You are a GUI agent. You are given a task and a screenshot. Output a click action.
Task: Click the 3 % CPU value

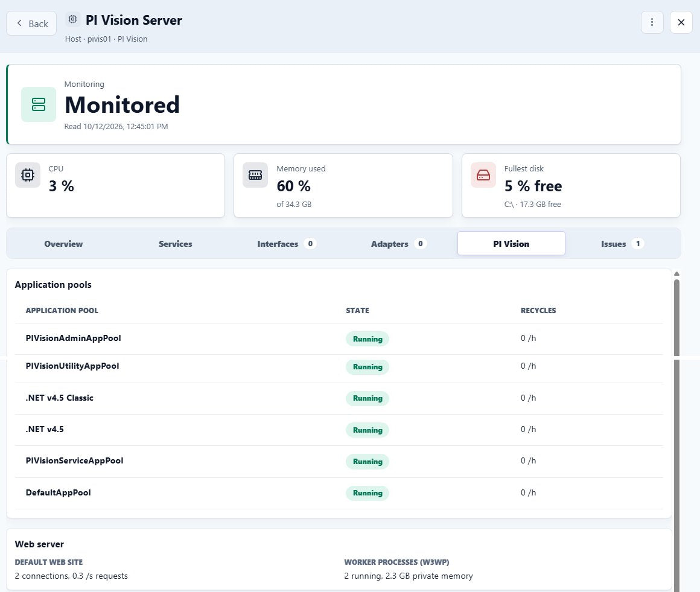pyautogui.click(x=61, y=186)
